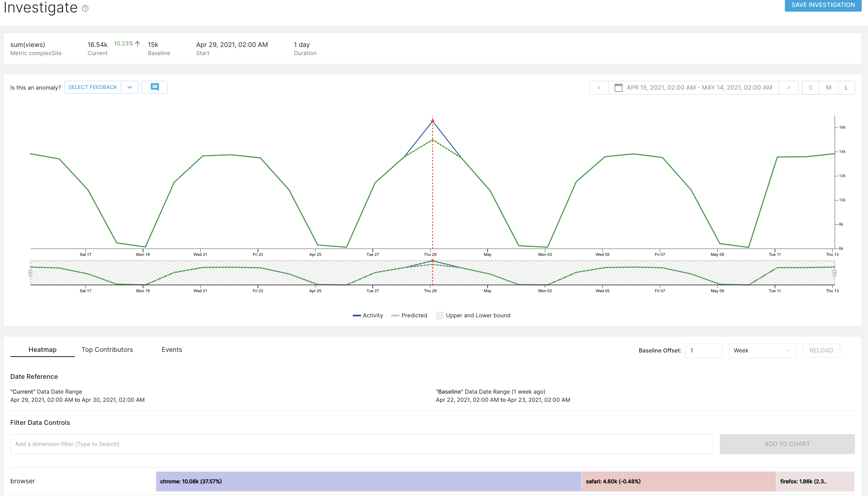Go to next date range arrow
The image size is (868, 496).
789,88
